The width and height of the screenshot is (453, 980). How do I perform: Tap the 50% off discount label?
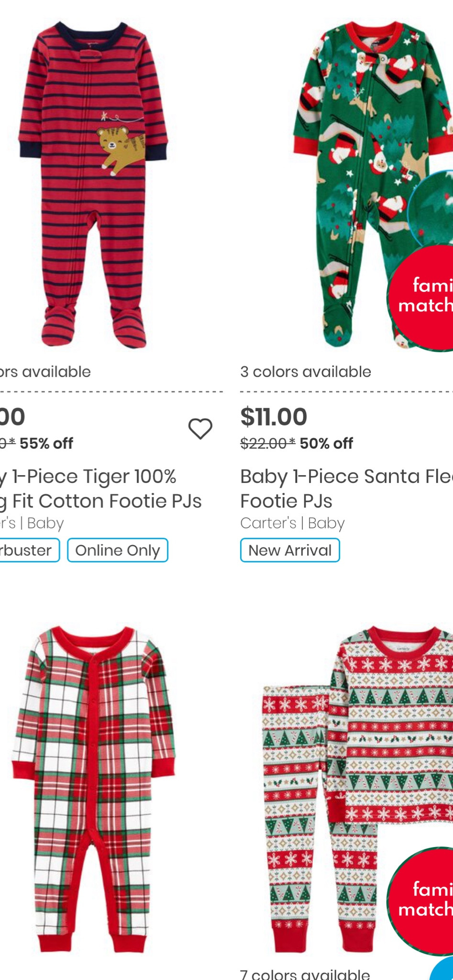(326, 444)
